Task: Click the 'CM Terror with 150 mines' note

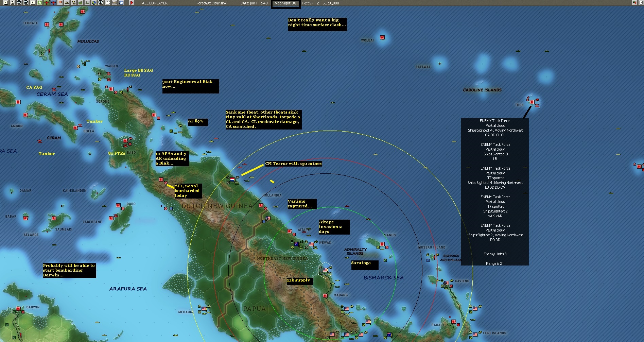Action: 293,164
